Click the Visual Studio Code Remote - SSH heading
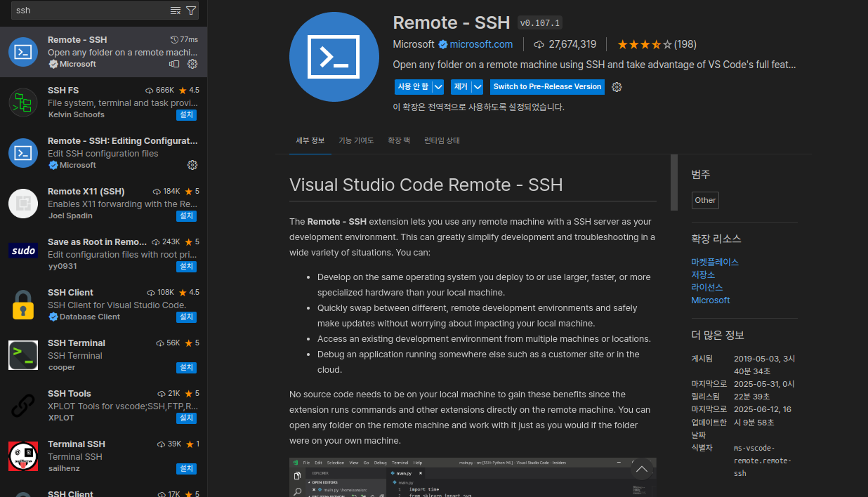 [x=426, y=185]
